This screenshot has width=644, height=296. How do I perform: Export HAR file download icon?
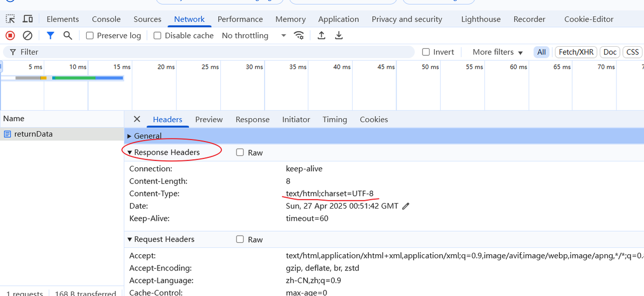tap(339, 35)
